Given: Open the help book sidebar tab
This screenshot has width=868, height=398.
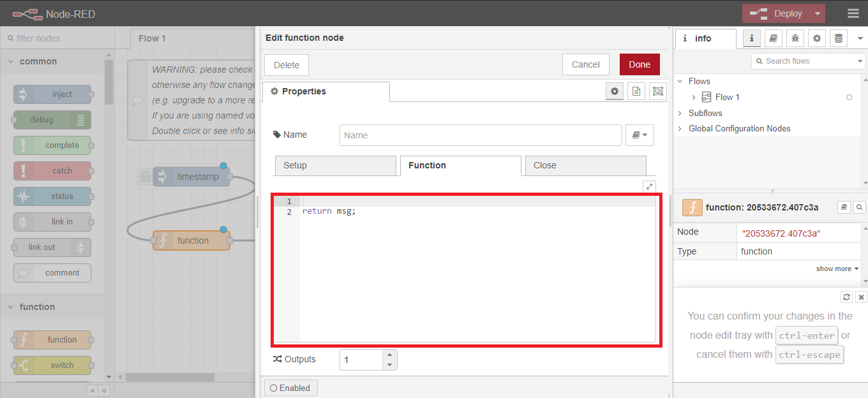Looking at the screenshot, I should pyautogui.click(x=773, y=38).
